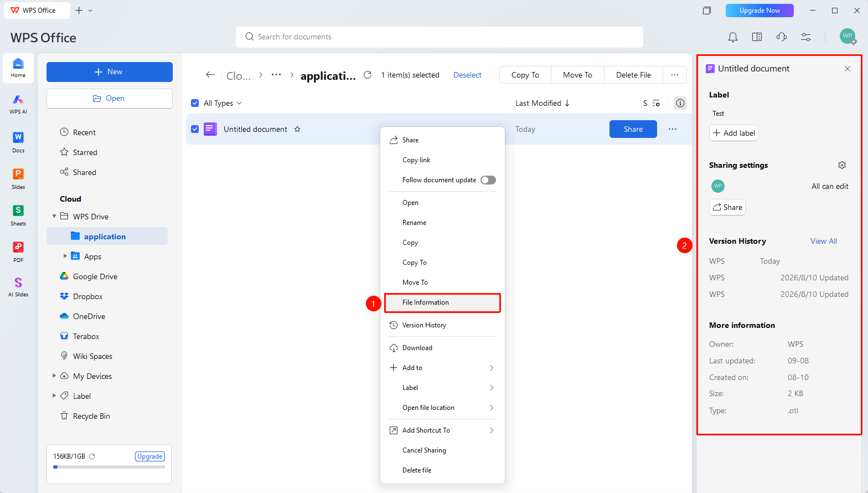The width and height of the screenshot is (868, 493).
Task: Close the Untitled document info panel
Action: 848,69
